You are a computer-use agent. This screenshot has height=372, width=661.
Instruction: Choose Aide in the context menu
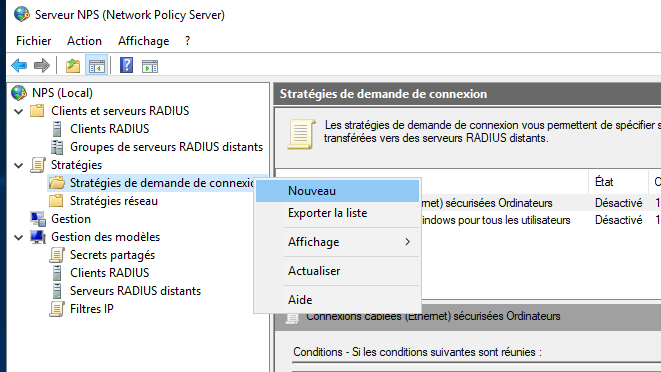click(337, 300)
